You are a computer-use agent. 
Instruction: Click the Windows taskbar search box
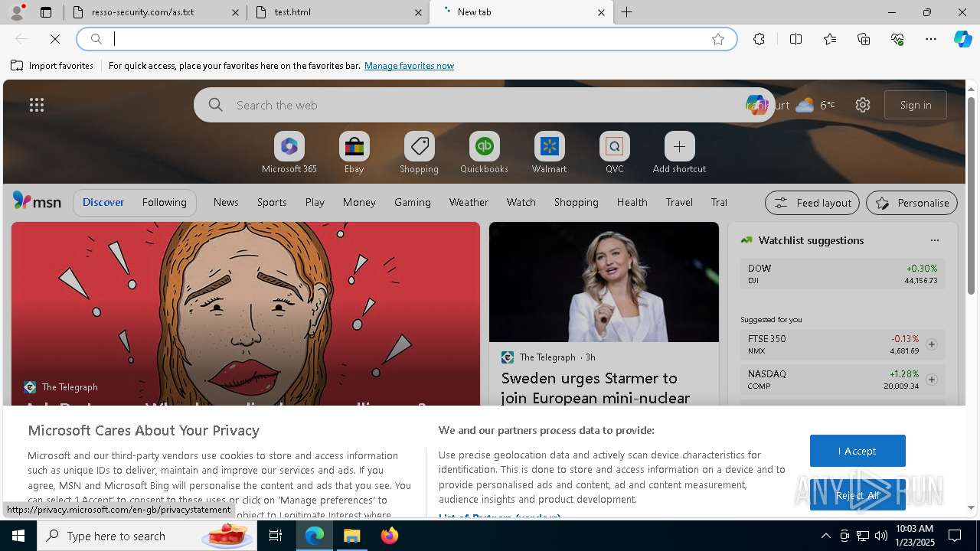point(145,536)
